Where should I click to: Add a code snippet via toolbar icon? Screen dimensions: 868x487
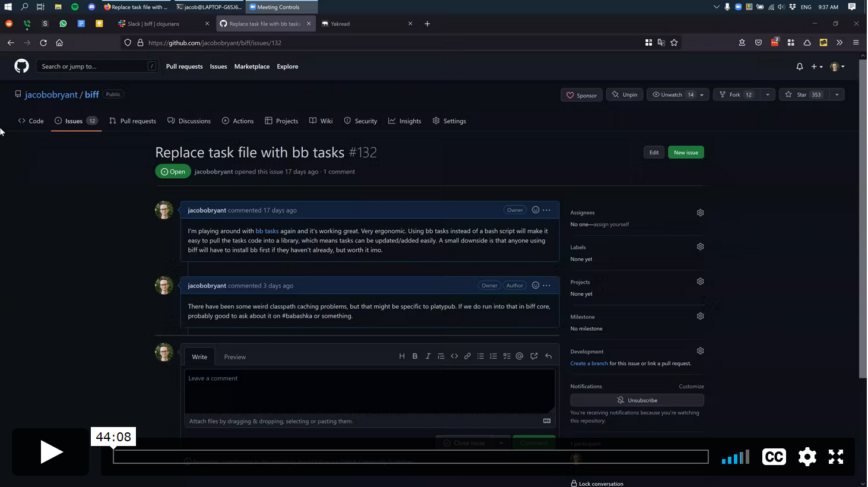[x=454, y=356]
